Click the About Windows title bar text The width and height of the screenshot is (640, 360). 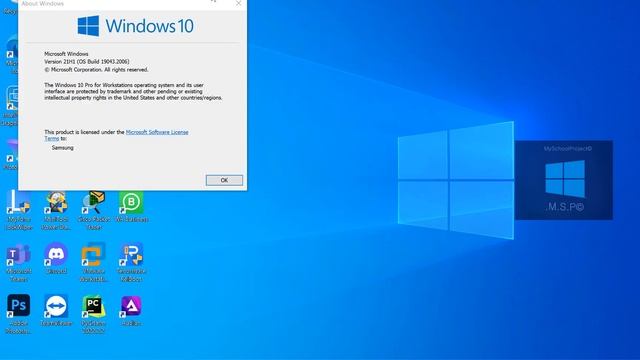pyautogui.click(x=43, y=3)
